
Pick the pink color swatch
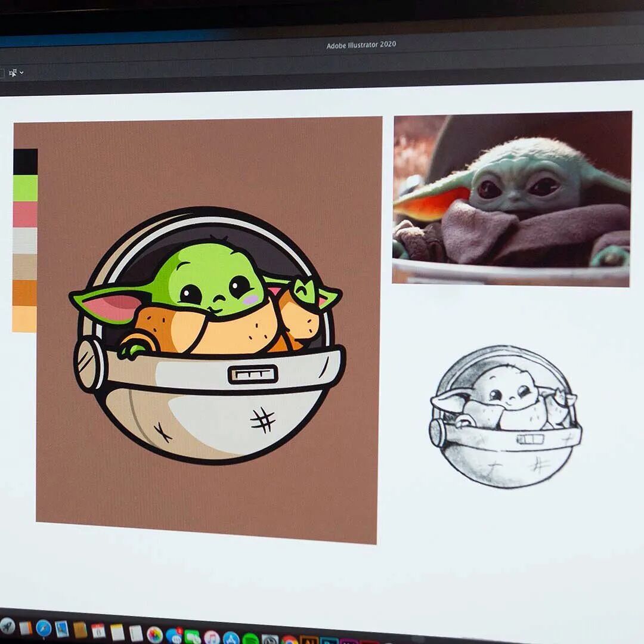pos(25,215)
